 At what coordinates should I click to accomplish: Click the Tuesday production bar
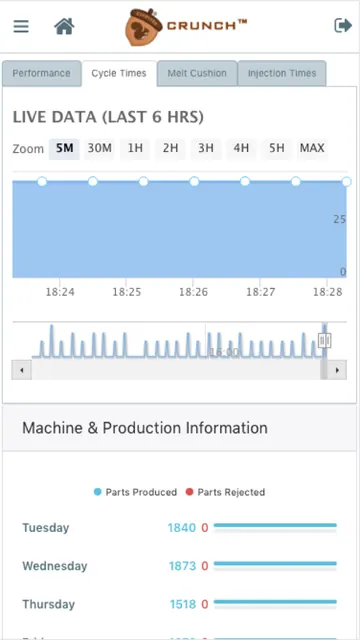coord(275,525)
